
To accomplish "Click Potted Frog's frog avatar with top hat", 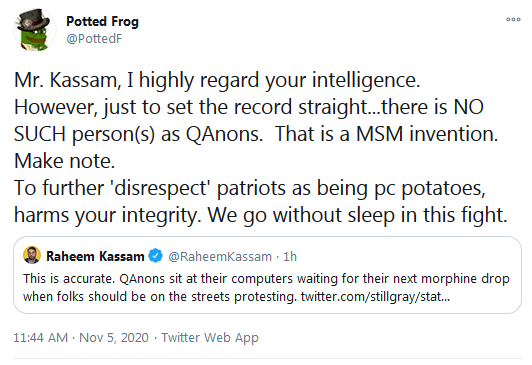I will (35, 30).
